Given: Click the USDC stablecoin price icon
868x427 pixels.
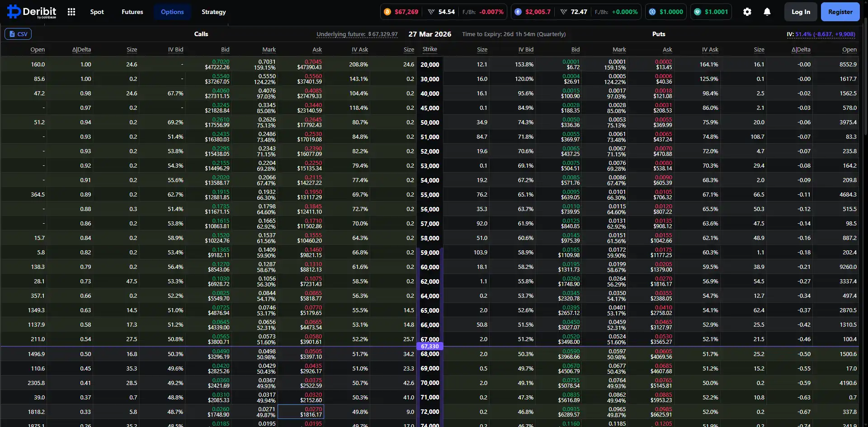Looking at the screenshot, I should coord(652,12).
